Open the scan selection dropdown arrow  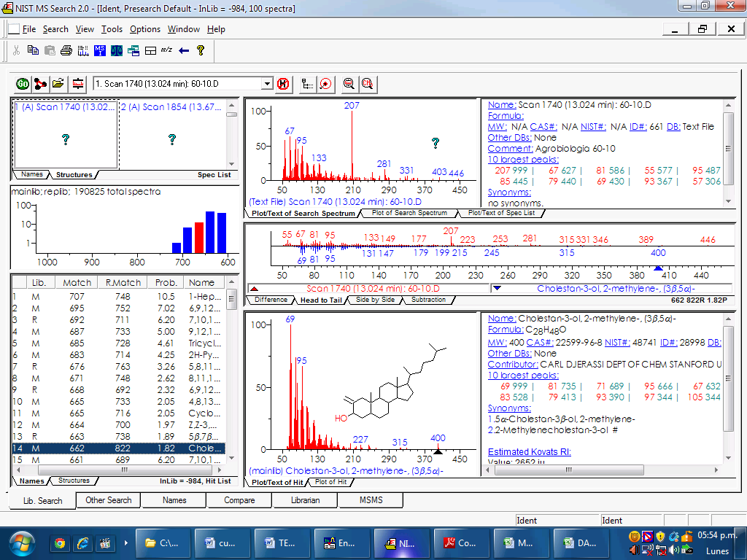267,84
